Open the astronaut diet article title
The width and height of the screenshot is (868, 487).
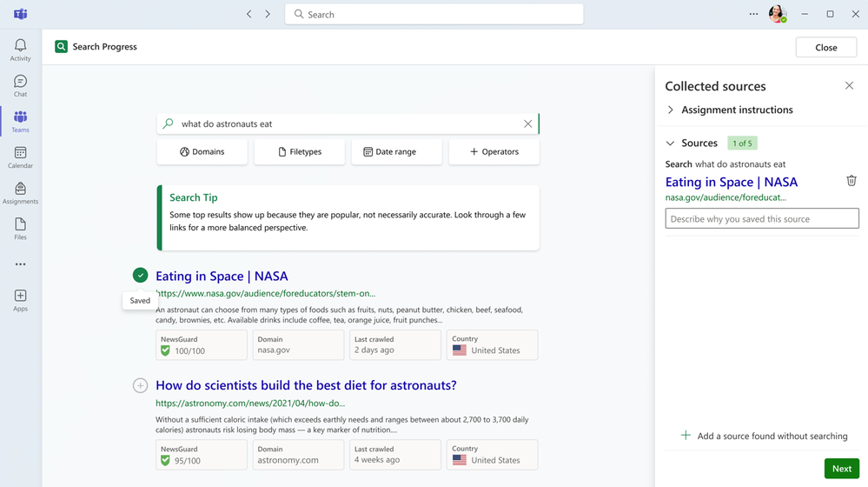[306, 385]
